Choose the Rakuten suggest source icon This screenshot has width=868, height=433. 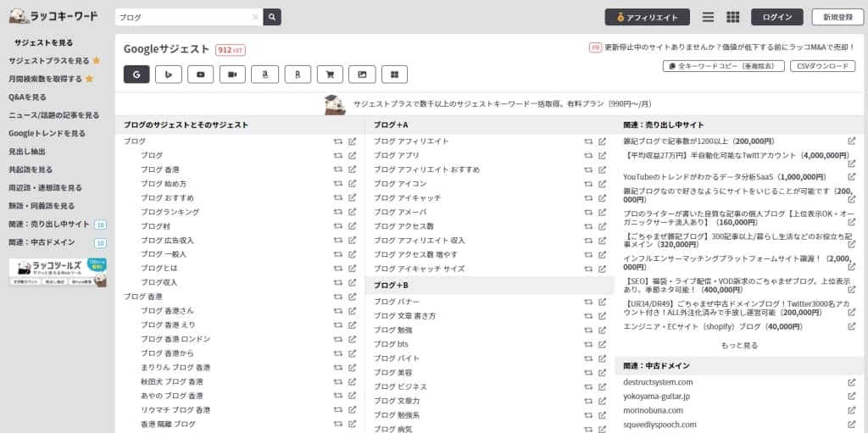pos(298,75)
